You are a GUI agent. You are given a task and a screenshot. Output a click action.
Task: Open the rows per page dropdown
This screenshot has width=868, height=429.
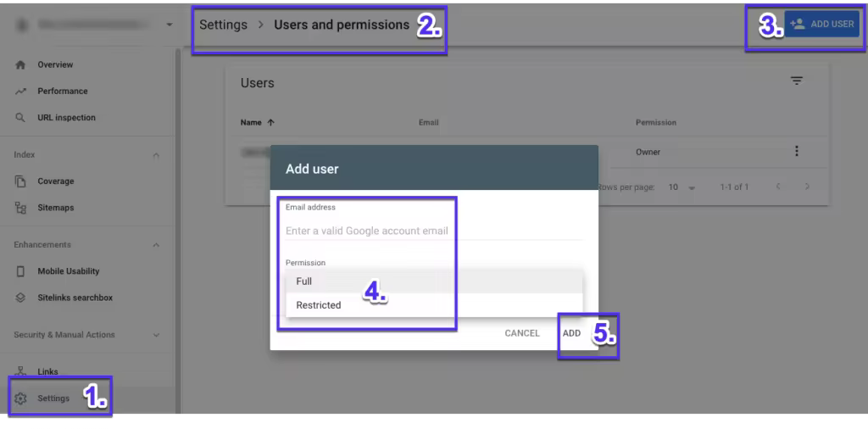pyautogui.click(x=681, y=187)
